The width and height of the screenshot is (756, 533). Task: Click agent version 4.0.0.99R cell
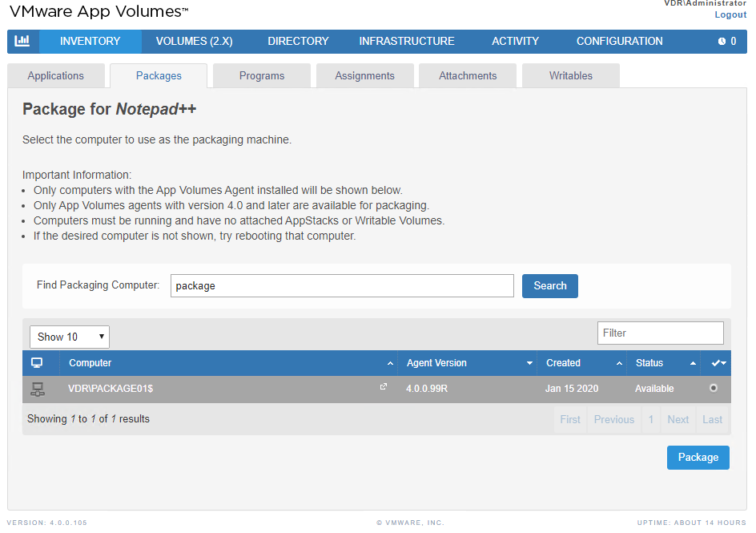pos(427,389)
